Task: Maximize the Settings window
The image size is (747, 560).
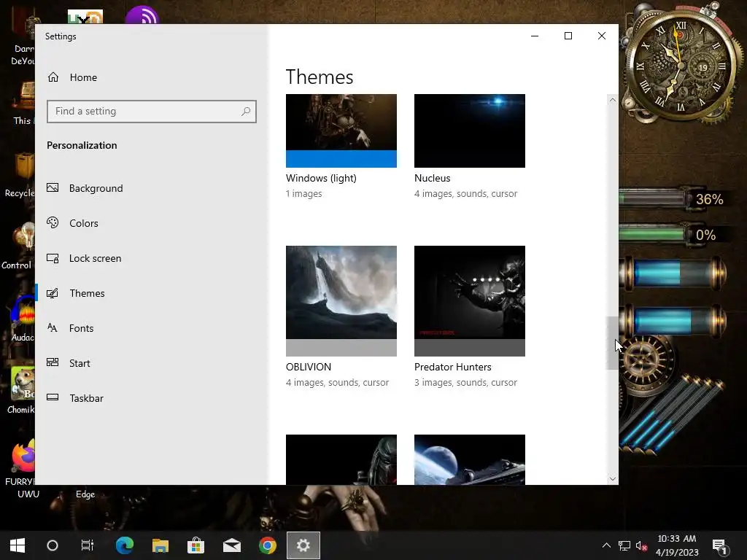Action: coord(568,36)
